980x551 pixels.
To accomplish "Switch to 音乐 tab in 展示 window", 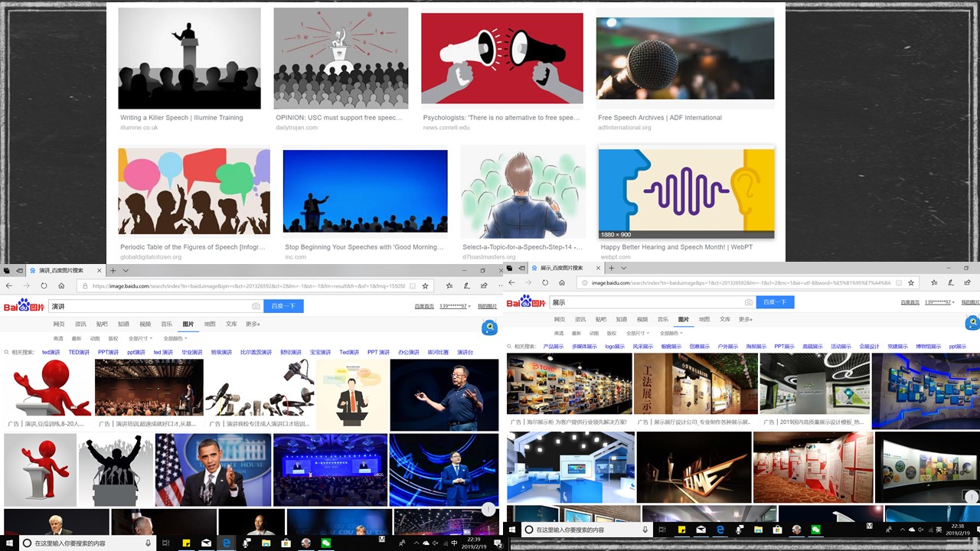I will (x=663, y=319).
